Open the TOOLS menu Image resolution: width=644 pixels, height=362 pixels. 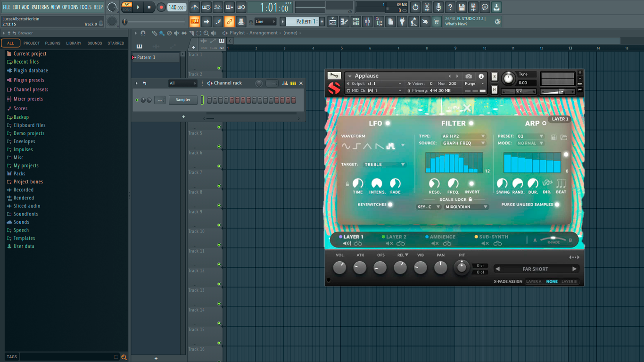click(x=86, y=7)
